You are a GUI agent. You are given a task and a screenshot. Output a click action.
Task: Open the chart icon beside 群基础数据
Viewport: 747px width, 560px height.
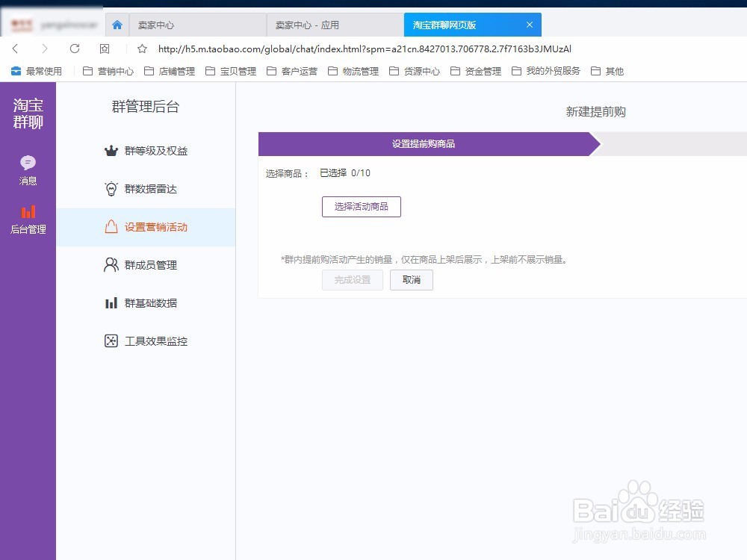[x=110, y=302]
